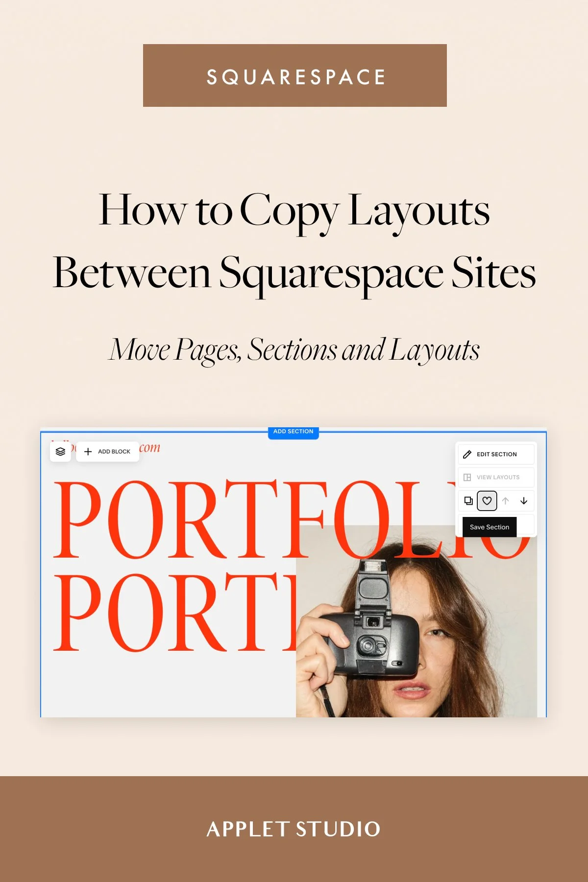Click the ADD BLOCK button
588x882 pixels.
pos(107,451)
